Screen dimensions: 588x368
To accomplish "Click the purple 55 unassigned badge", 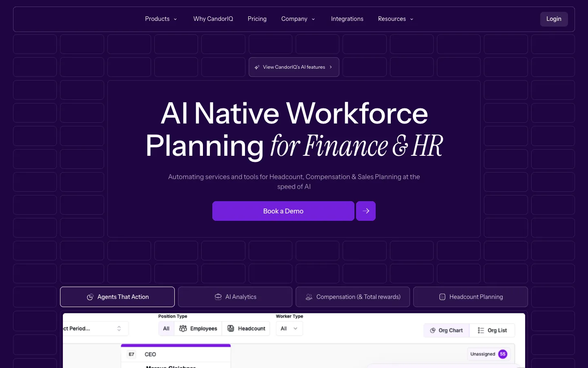I will (503, 354).
